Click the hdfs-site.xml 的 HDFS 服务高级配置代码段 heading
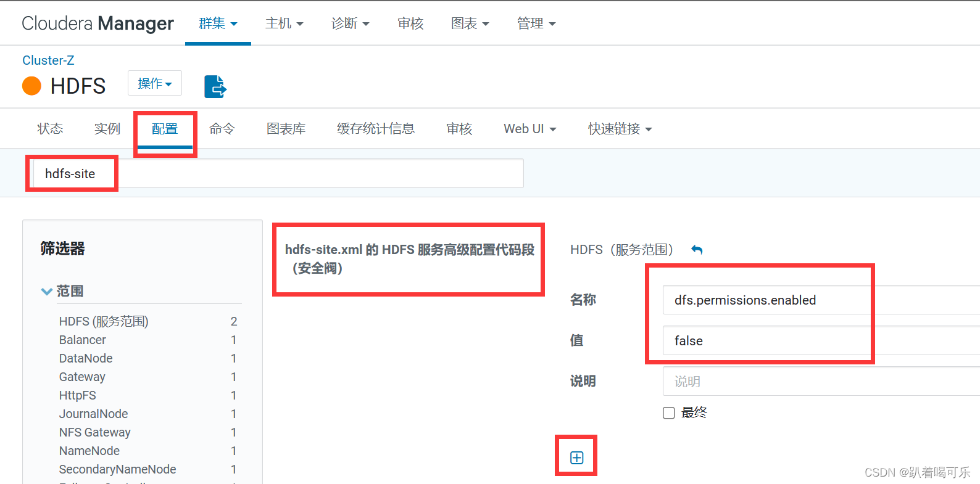Image resolution: width=980 pixels, height=484 pixels. tap(410, 259)
